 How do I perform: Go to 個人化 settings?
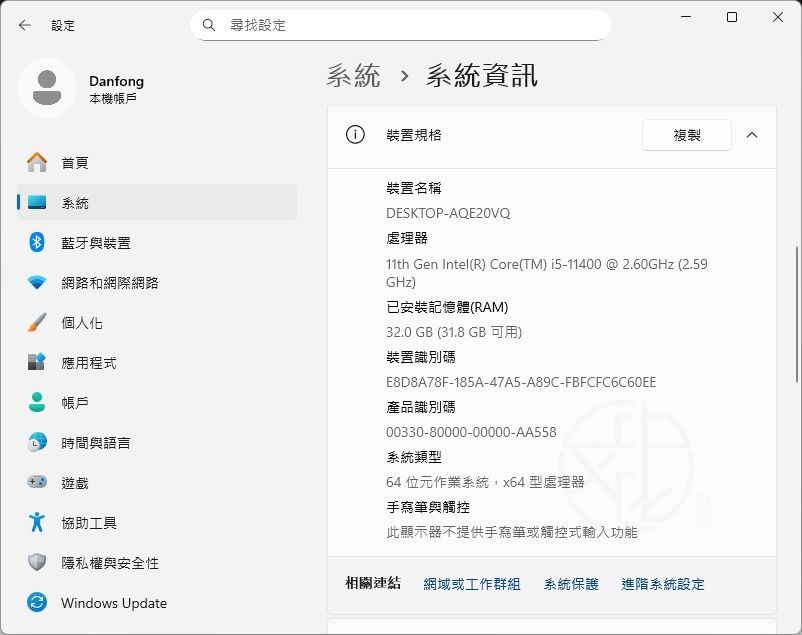coord(157,322)
